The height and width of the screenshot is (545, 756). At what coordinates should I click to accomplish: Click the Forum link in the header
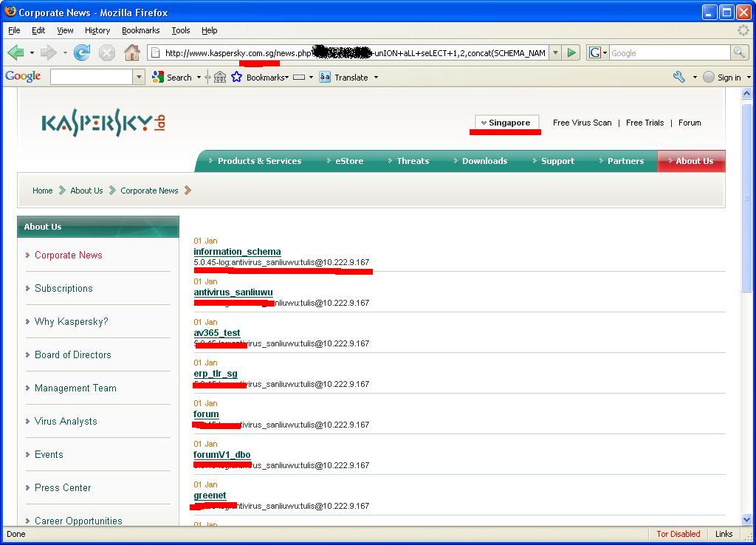pos(690,123)
